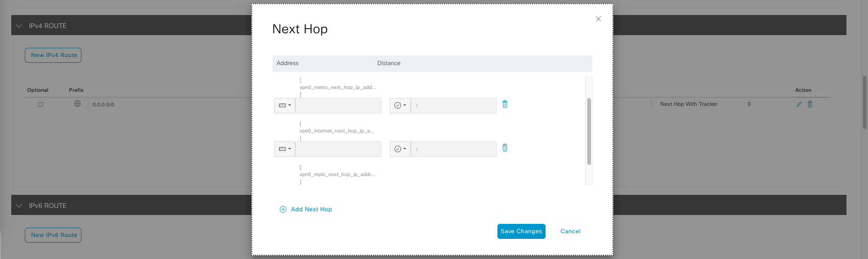The image size is (868, 259).
Task: Delete the metro next hop row
Action: pos(504,104)
